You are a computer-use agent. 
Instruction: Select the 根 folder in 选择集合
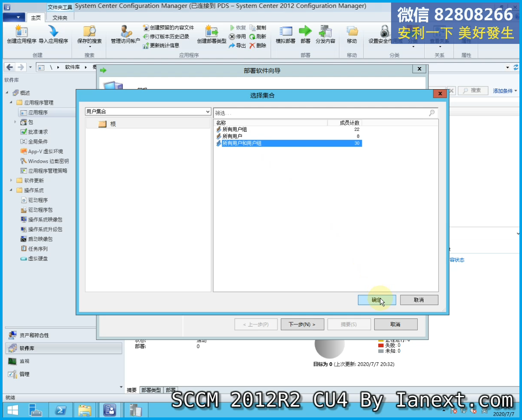click(148, 124)
